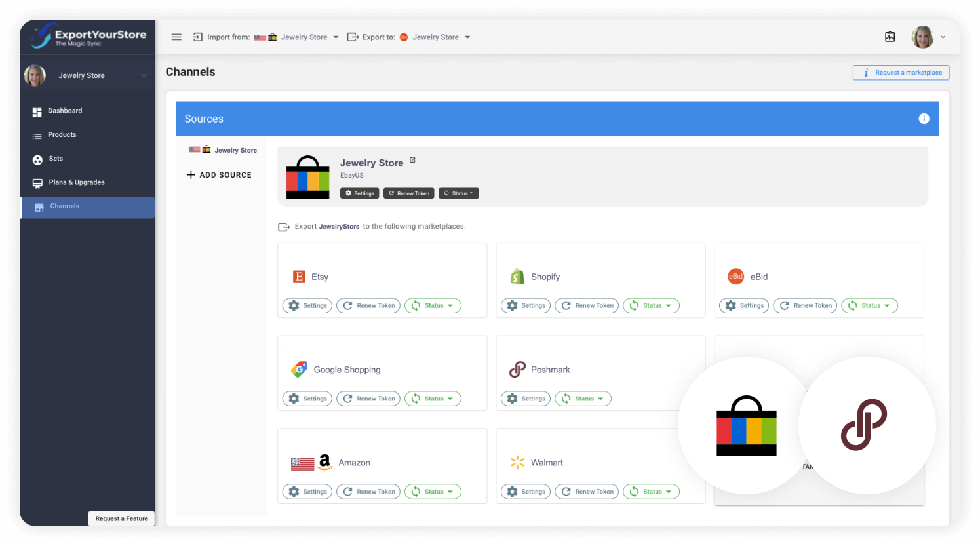Renew Token for the EbayUS source
This screenshot has height=546, width=980.
[409, 193]
